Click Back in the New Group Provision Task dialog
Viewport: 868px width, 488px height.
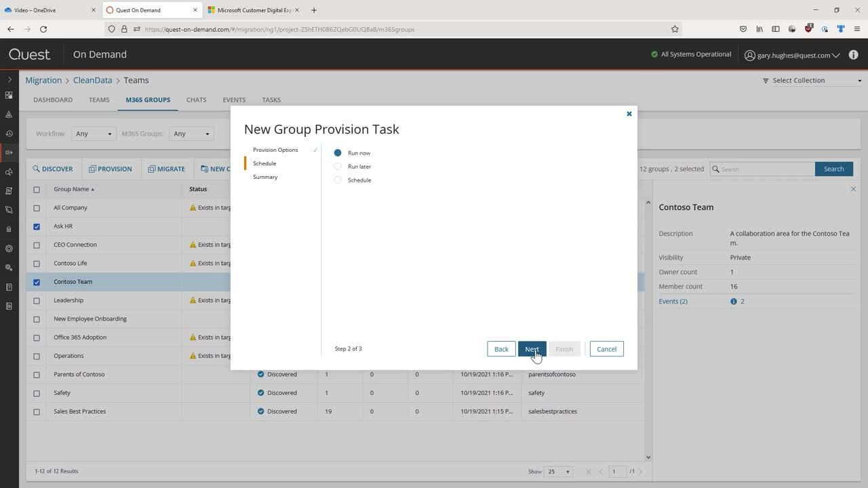(501, 348)
